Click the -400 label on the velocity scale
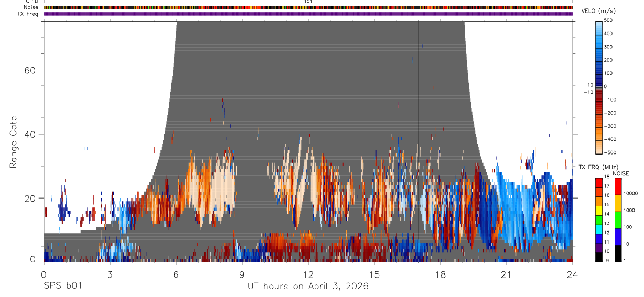 (611, 139)
